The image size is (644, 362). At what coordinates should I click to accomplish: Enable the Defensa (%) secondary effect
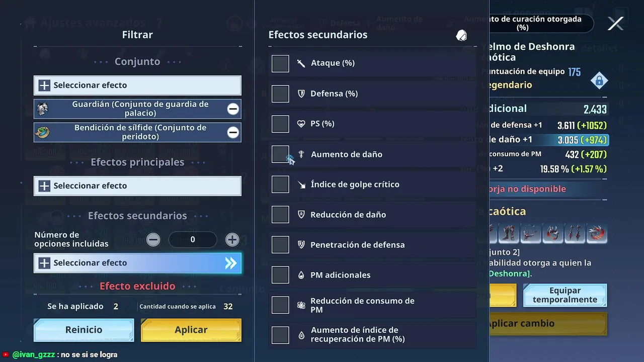(x=280, y=94)
